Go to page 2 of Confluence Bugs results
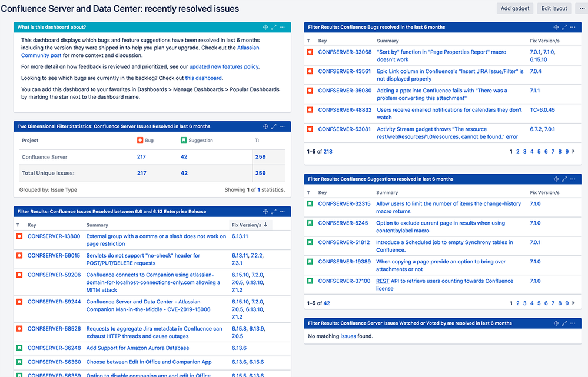This screenshot has width=588, height=377. tap(517, 152)
